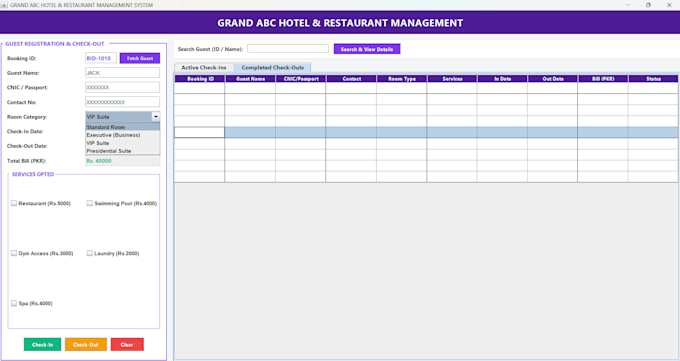The image size is (680, 361).
Task: Click the Fetch Guest button
Action: 140,58
